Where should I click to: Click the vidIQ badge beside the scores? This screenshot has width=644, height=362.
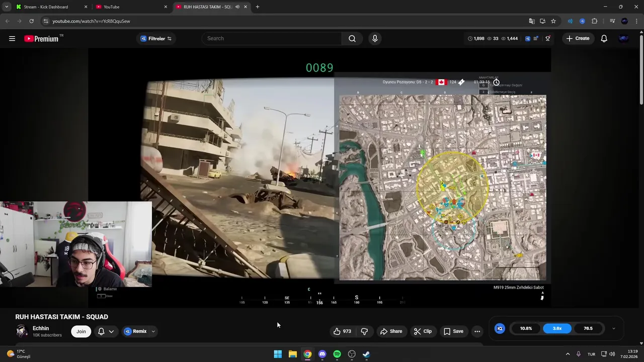(500, 328)
